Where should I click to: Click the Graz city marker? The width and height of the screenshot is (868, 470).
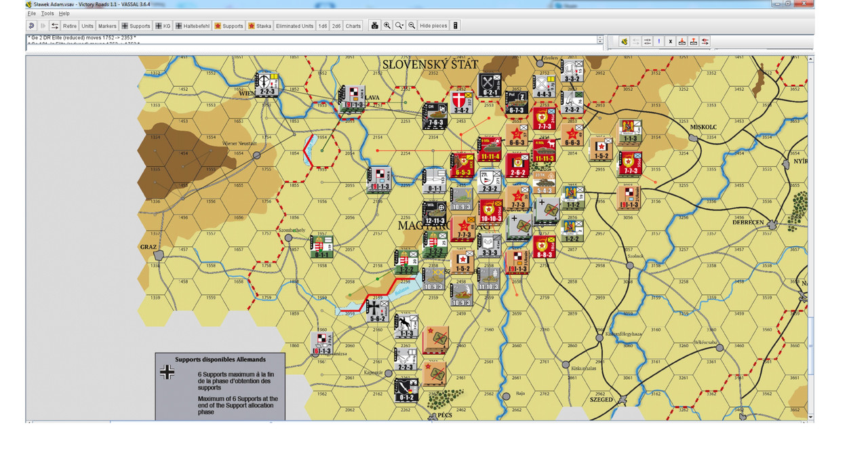[159, 255]
